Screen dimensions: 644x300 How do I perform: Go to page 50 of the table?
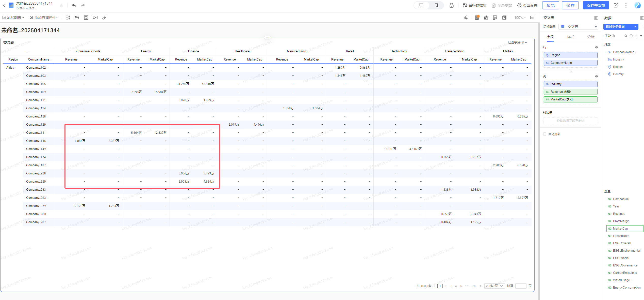tap(474, 286)
